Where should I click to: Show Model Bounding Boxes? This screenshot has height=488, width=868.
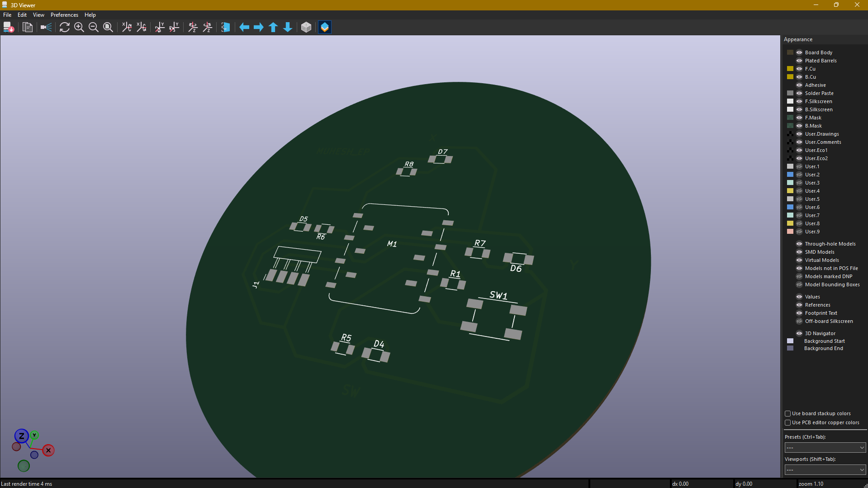click(799, 284)
